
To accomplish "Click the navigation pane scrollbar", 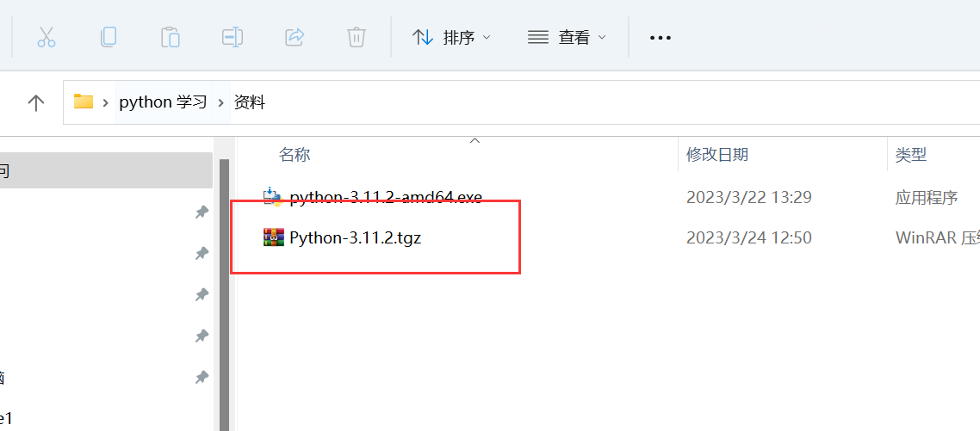I will tap(225, 294).
